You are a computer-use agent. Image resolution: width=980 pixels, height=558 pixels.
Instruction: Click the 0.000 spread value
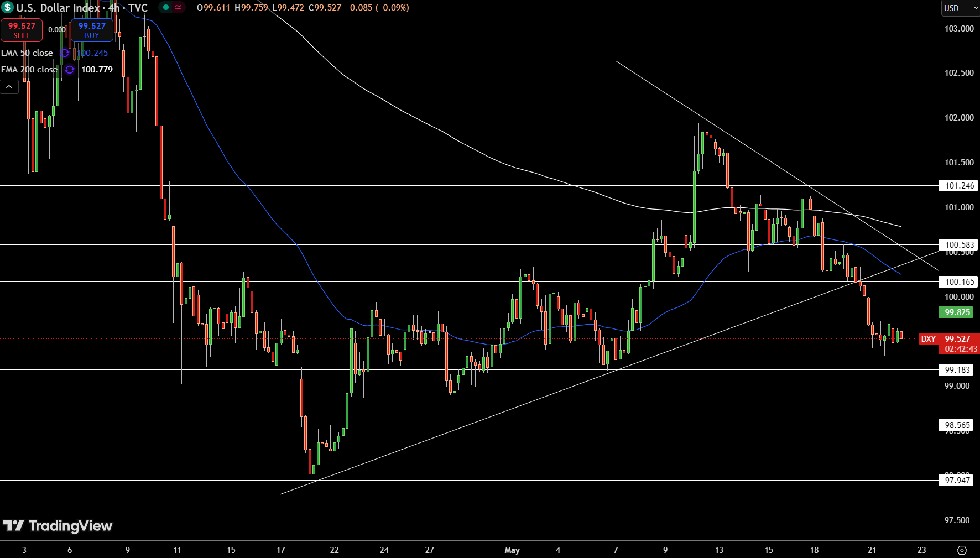click(x=56, y=30)
